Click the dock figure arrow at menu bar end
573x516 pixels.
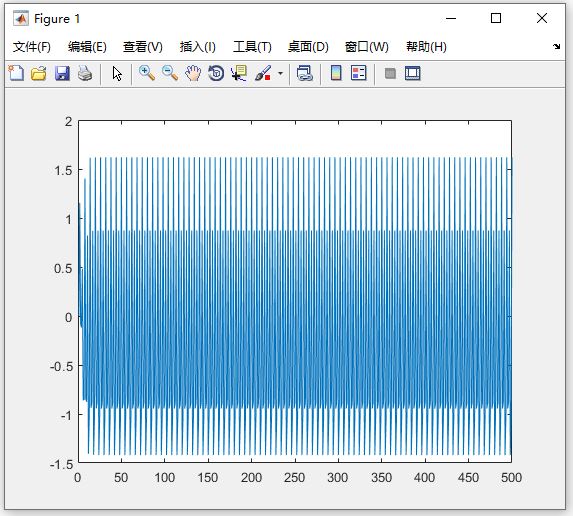(x=556, y=46)
